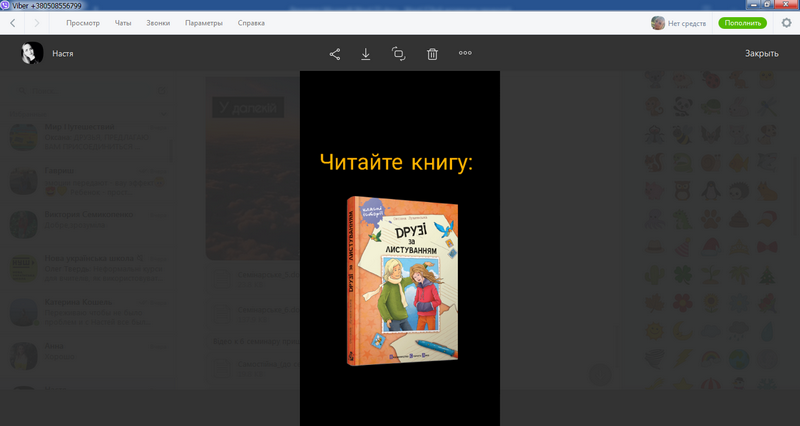This screenshot has height=426, width=800.
Task: Go back with left arrow
Action: [12, 23]
